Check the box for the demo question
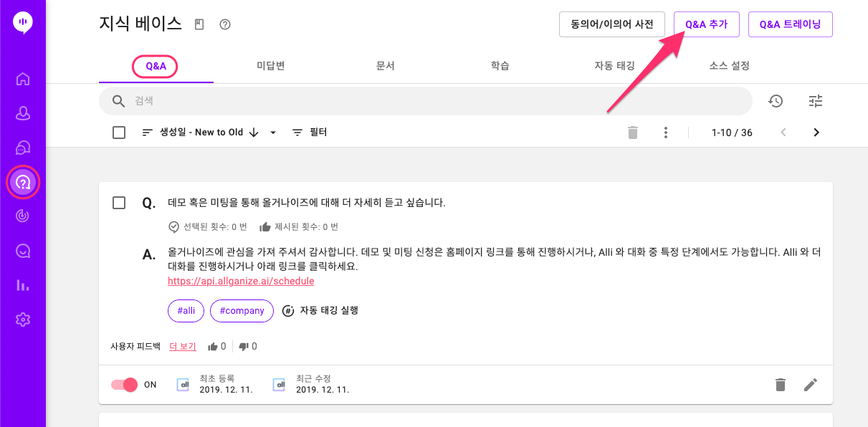 click(x=119, y=203)
